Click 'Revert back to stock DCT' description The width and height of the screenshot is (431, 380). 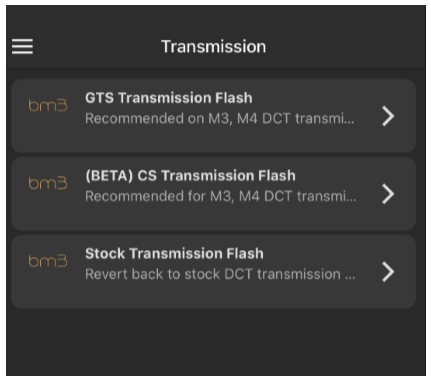220,274
